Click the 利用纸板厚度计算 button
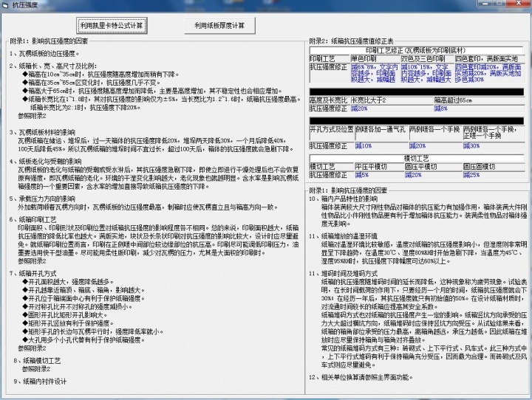Screen dimensions: 532x400 219,25
